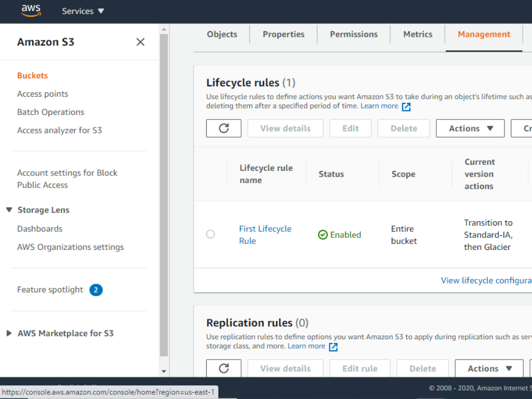Click the Lifecycle rule name column header
Viewport: 532px width, 399px height.
tap(266, 174)
